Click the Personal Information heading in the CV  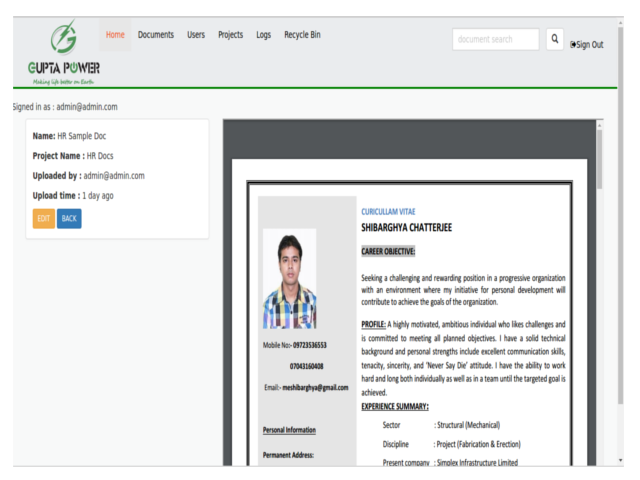click(x=289, y=430)
